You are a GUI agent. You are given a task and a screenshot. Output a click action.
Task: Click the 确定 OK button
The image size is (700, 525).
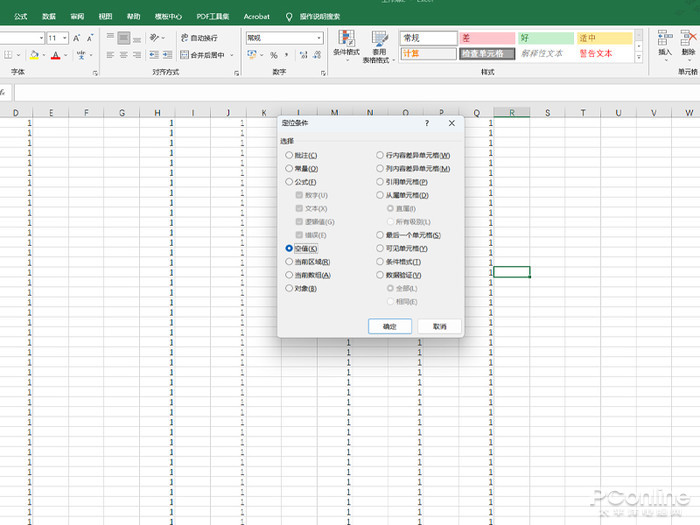pos(390,326)
